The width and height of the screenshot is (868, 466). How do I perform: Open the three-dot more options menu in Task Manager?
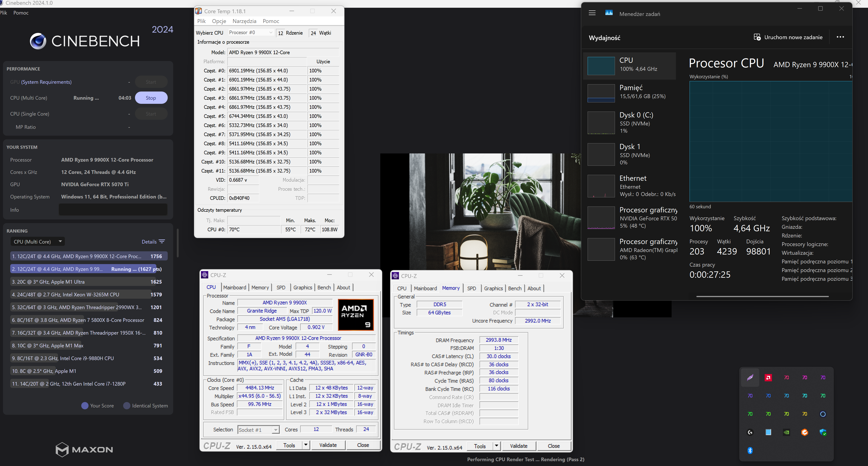840,37
